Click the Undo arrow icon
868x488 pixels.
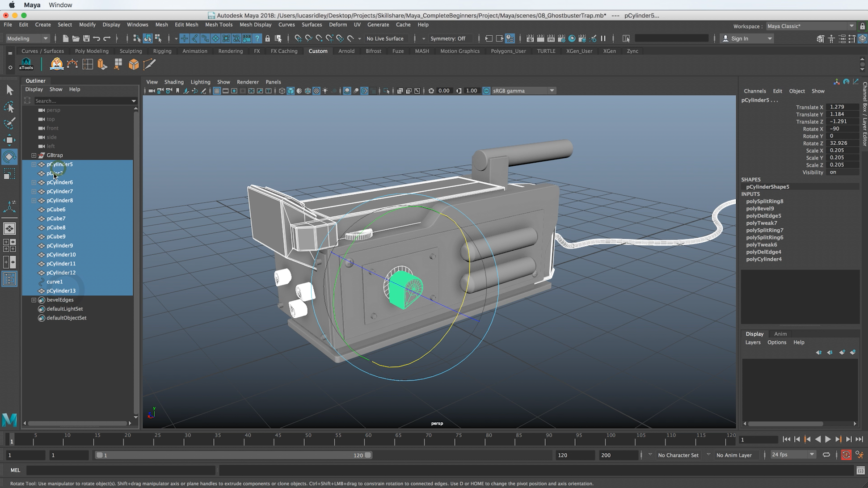97,38
